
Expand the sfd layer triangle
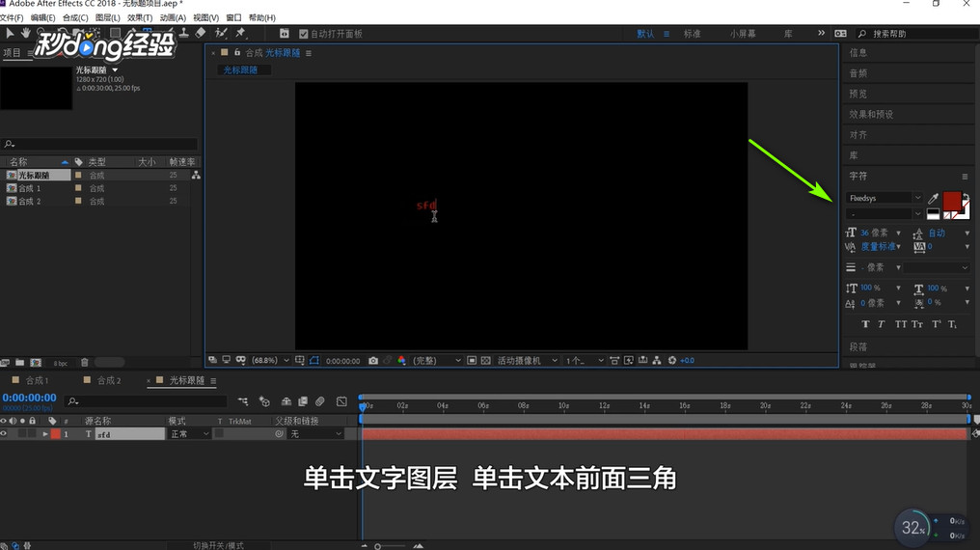tap(45, 434)
